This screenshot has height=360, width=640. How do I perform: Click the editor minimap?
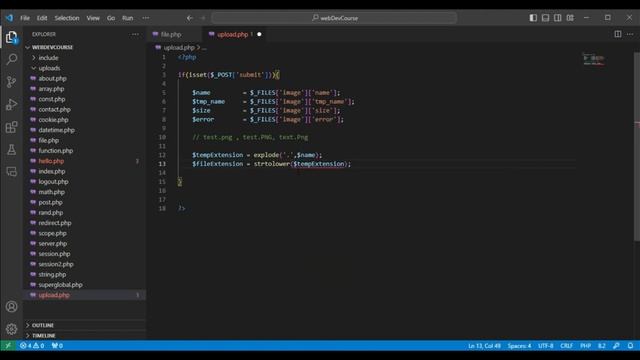[x=593, y=60]
